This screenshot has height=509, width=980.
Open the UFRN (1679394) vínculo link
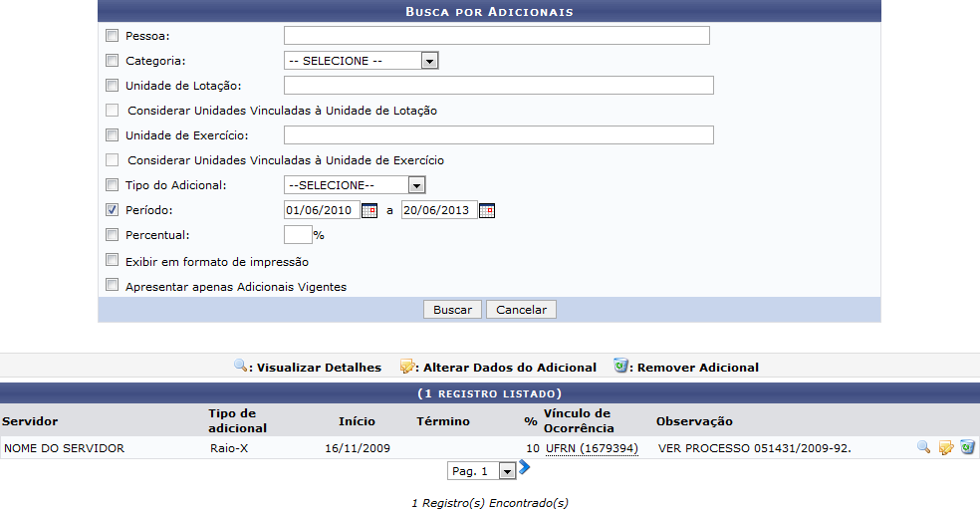[591, 448]
